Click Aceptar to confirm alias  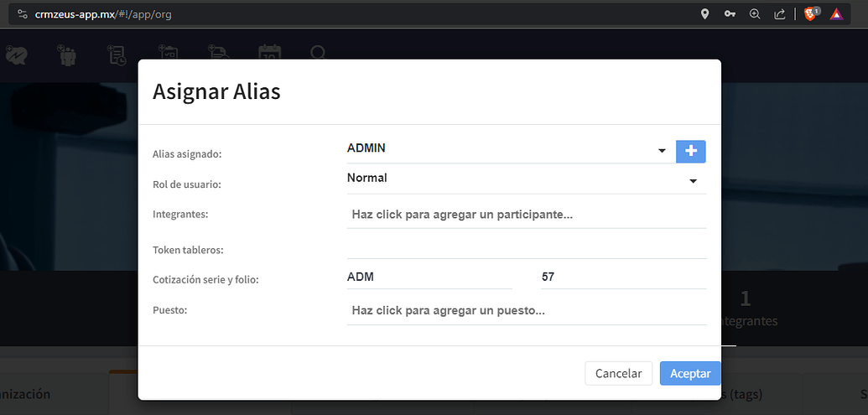(689, 373)
